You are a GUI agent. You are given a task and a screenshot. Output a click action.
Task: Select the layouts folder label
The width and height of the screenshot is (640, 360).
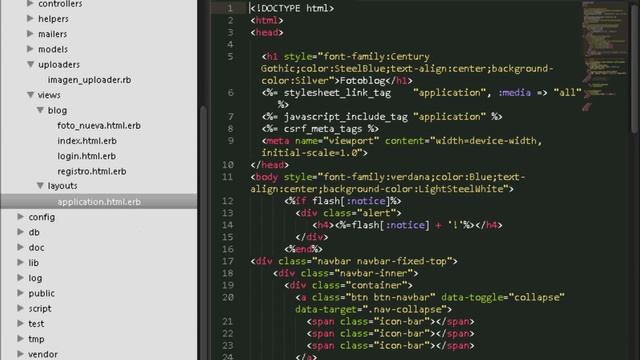click(x=62, y=186)
